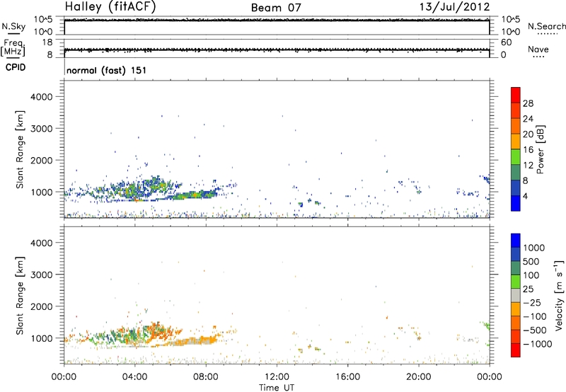Click the 'Slant Range [km]' label of the power panel

coord(20,149)
